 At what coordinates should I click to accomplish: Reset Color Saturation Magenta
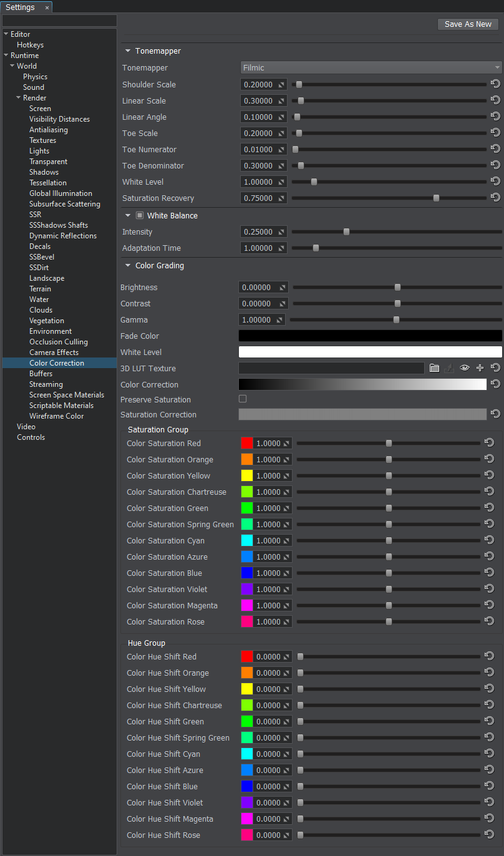[x=489, y=605]
